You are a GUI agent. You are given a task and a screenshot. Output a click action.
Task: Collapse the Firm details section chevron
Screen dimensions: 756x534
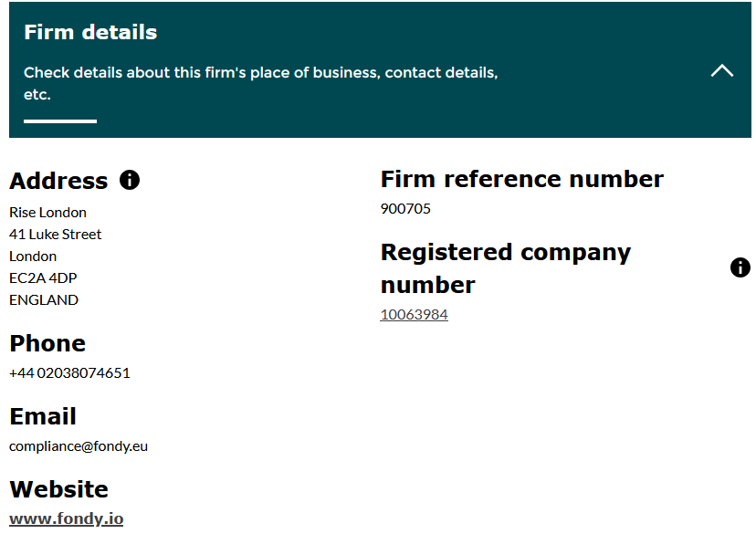point(722,70)
